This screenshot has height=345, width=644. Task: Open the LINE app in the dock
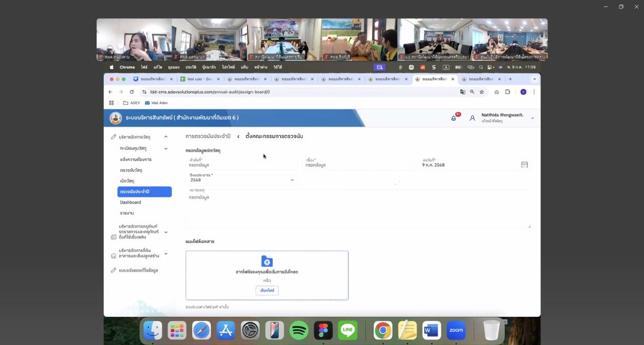coord(348,330)
